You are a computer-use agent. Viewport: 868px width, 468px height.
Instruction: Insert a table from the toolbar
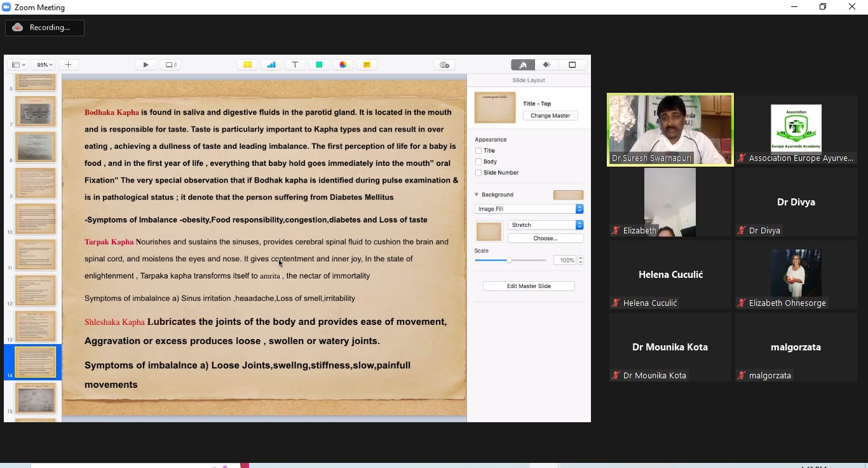tap(247, 65)
